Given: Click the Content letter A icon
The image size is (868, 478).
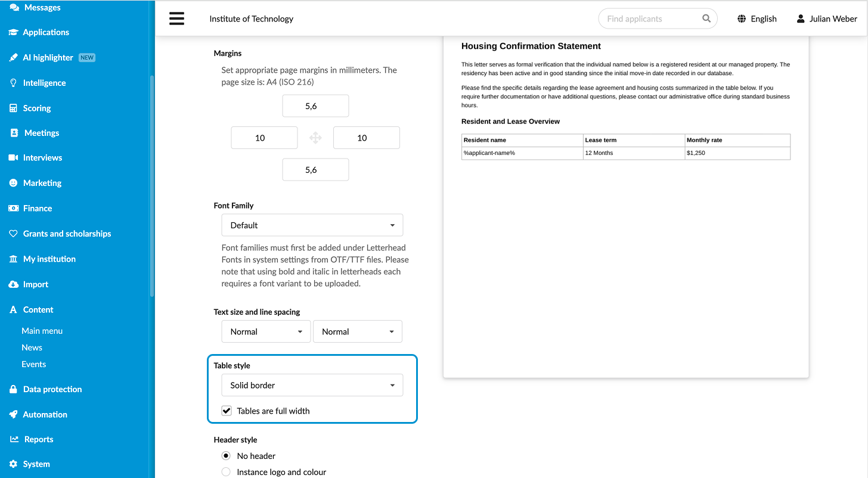Looking at the screenshot, I should (x=14, y=310).
